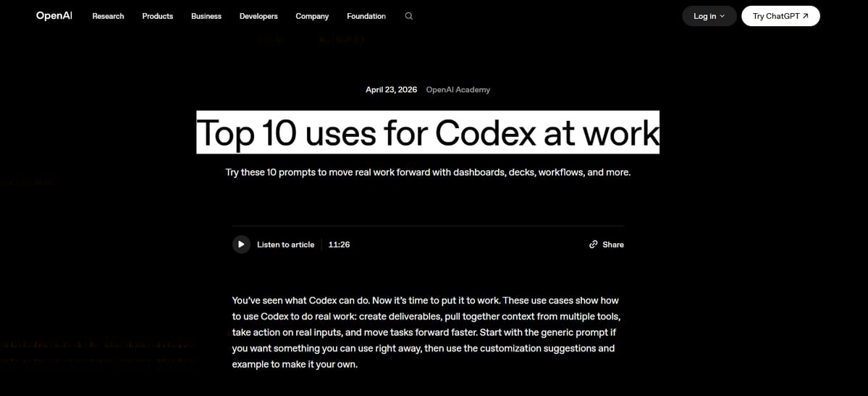Play the article audio
The image size is (868, 396).
pos(241,244)
